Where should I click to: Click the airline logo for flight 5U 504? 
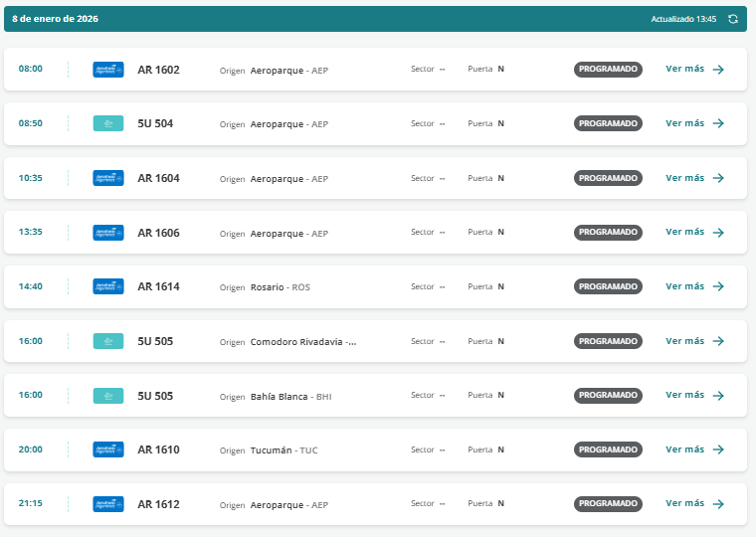tap(107, 123)
